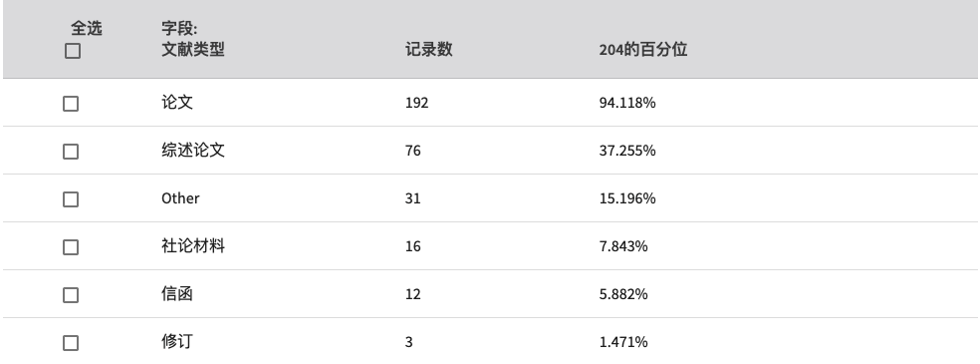Viewport: 980px width, 364px height.
Task: Click the record count 192
Action: [x=417, y=103]
